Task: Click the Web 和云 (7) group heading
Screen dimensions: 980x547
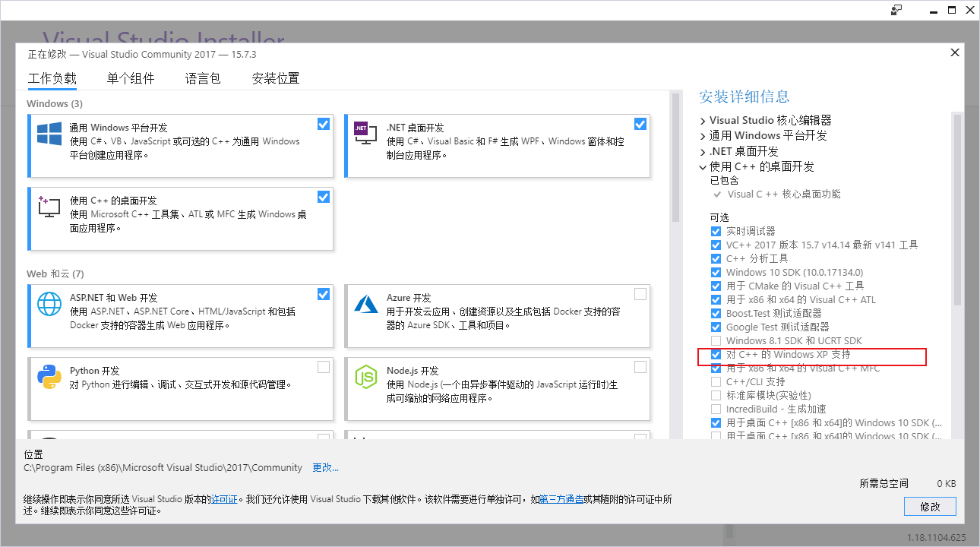Action: pyautogui.click(x=55, y=273)
